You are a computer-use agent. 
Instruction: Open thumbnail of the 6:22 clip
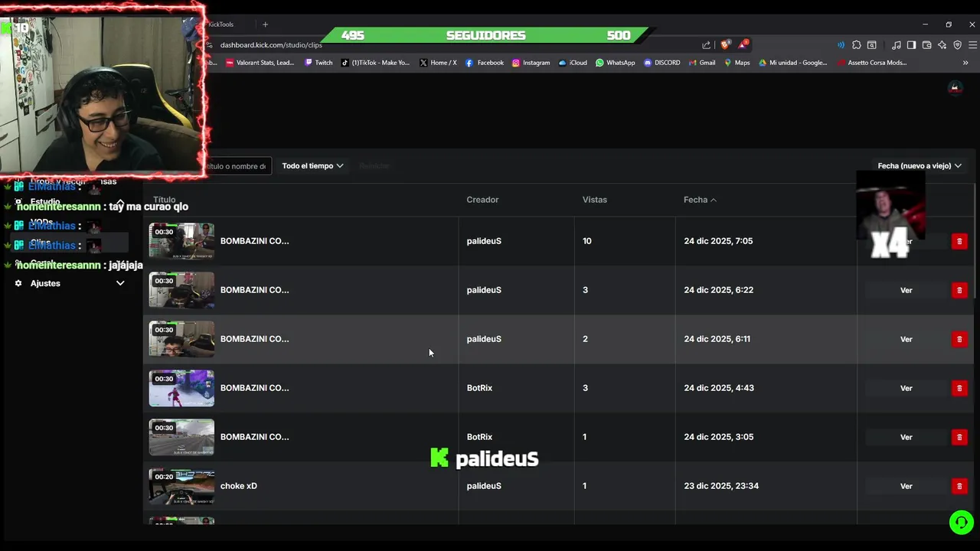181,290
